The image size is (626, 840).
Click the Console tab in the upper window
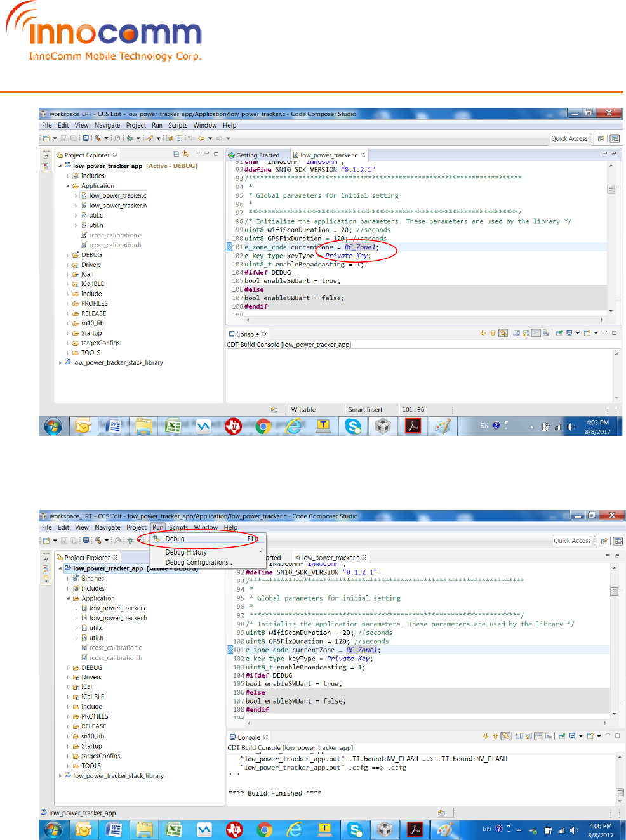coord(248,334)
